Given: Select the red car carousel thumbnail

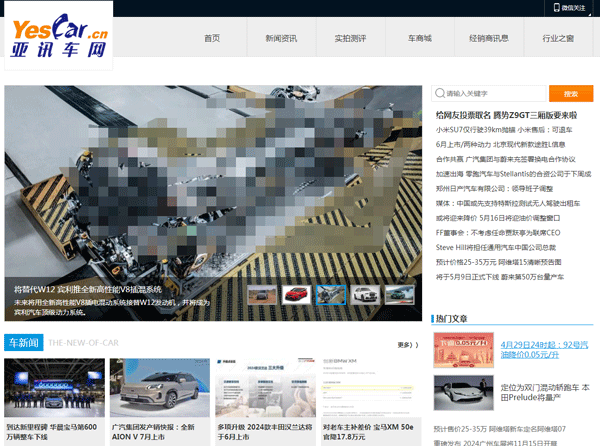Looking at the screenshot, I should point(297,295).
